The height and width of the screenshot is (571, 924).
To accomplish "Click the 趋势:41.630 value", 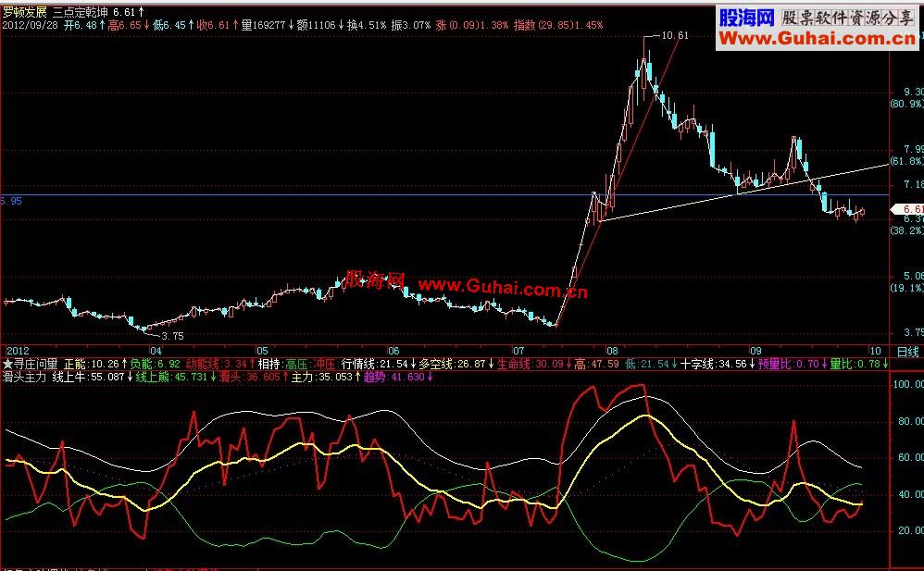I will pos(393,378).
